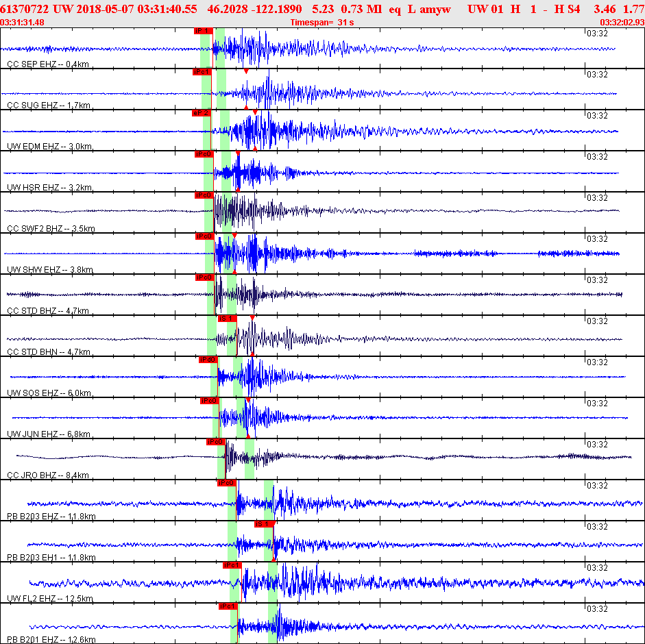Viewport: 645px width, 644px height.
Task: Select the iS 1 pick flag on CC STD BHN
Action: coord(228,319)
